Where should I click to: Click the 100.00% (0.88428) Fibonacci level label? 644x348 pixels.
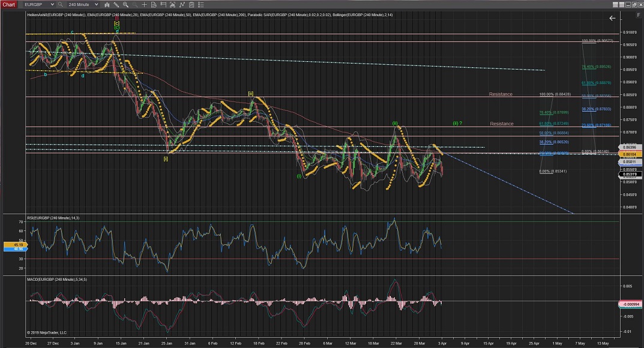click(555, 94)
